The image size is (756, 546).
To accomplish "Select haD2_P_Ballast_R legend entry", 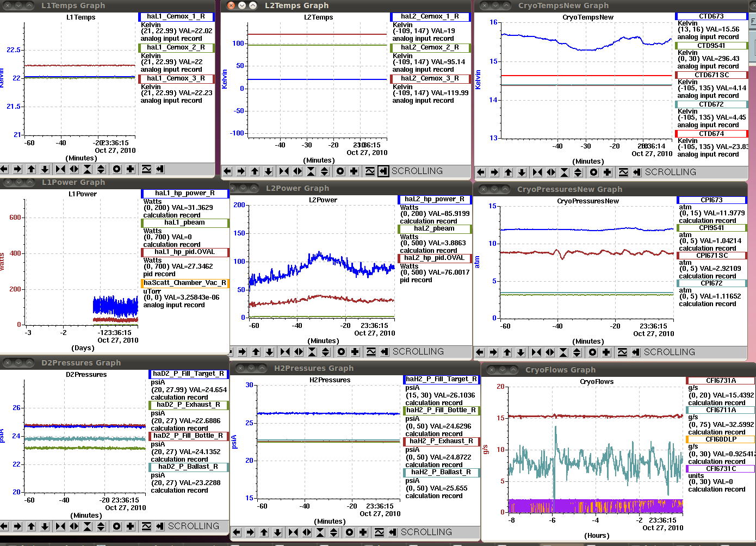I will pyautogui.click(x=188, y=467).
